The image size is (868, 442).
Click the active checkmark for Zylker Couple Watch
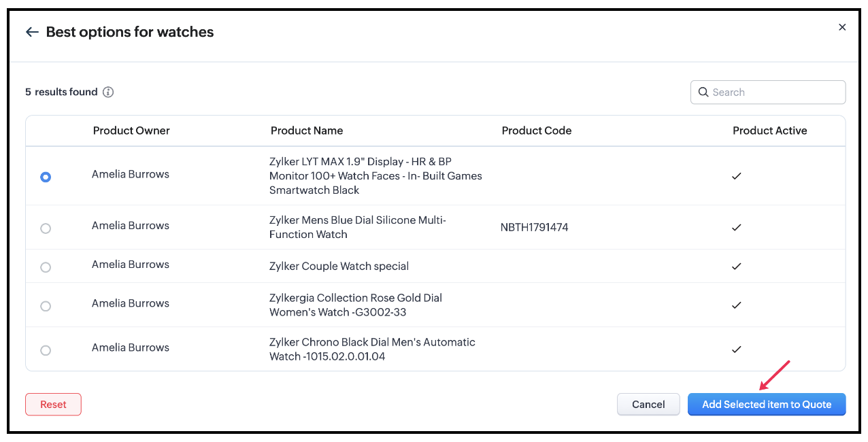point(736,267)
